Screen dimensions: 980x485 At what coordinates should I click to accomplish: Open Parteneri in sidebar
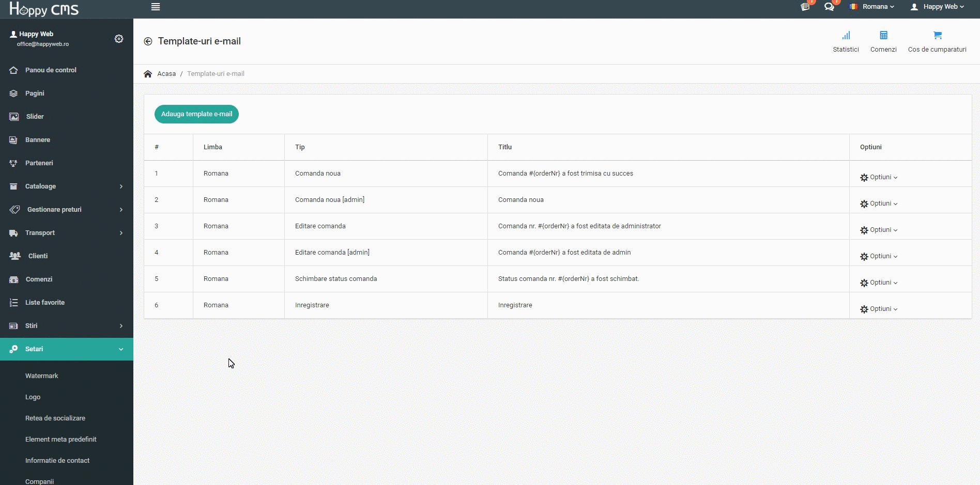click(x=67, y=163)
